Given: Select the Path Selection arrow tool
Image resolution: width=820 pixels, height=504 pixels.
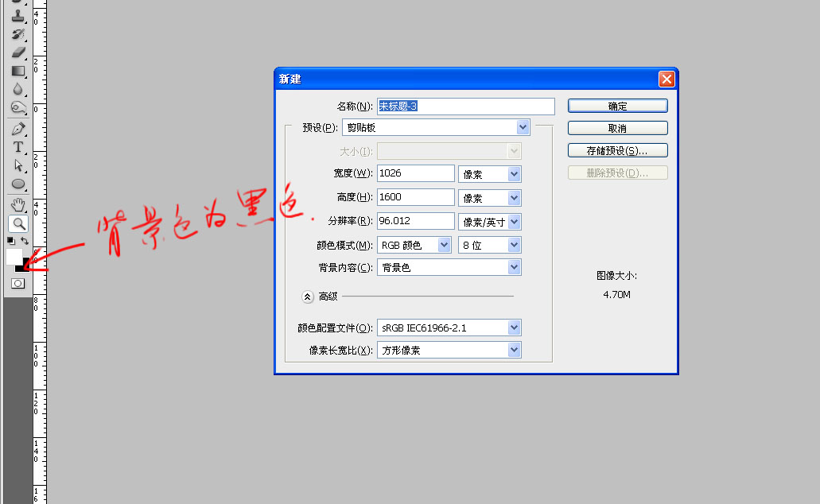Looking at the screenshot, I should pos(18,165).
